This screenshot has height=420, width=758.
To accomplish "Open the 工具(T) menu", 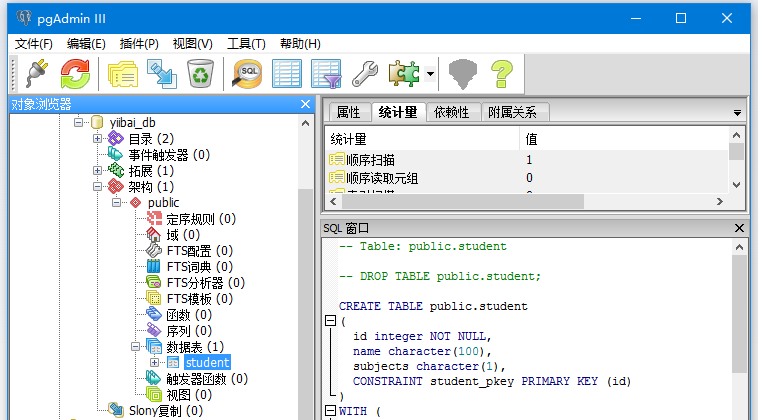I will coord(246,44).
